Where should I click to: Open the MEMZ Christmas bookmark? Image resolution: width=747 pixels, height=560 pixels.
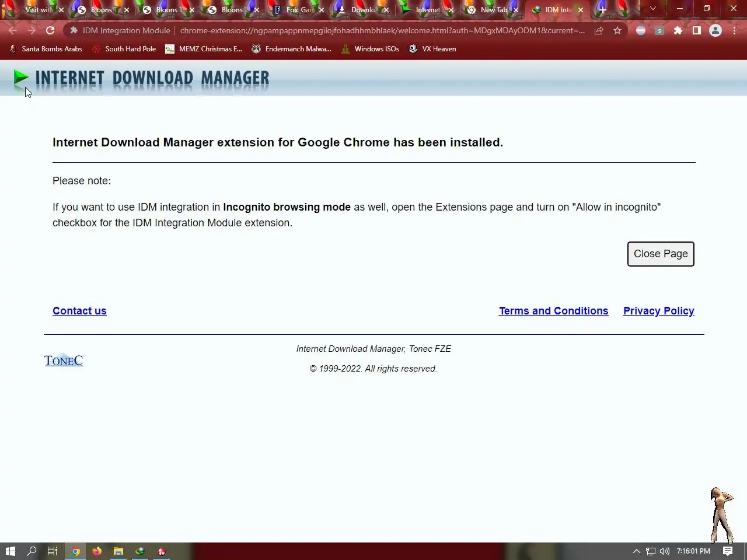[x=204, y=49]
